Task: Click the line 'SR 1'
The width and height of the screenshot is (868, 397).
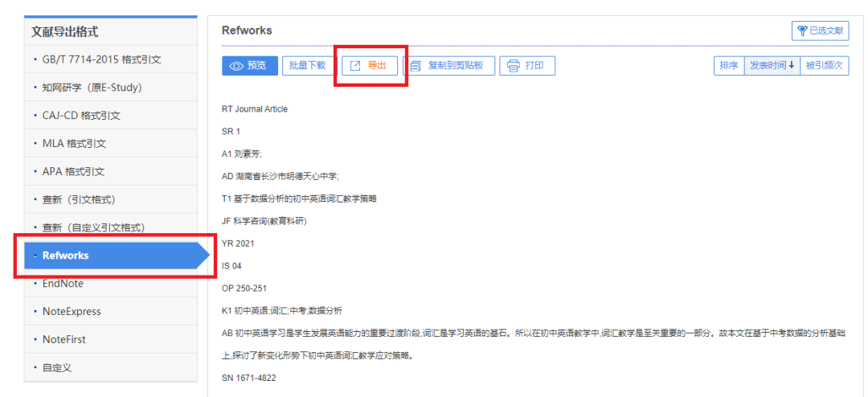Action: [x=231, y=132]
